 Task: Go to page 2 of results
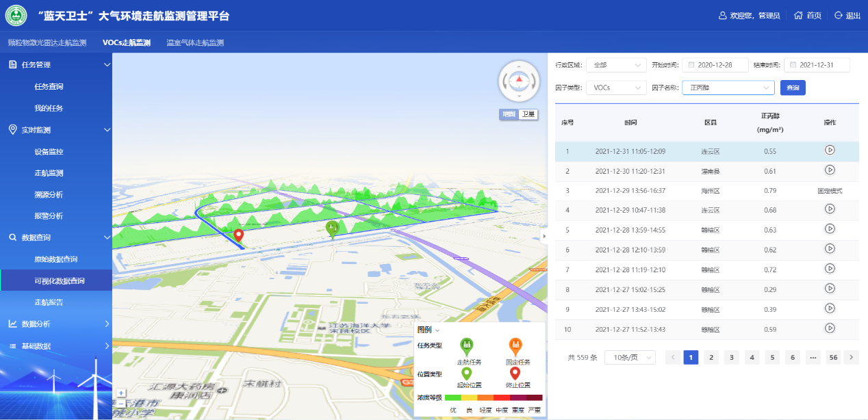click(x=711, y=357)
